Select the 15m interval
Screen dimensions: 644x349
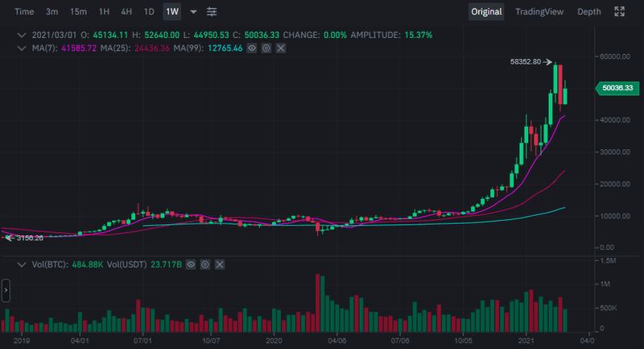tap(78, 12)
